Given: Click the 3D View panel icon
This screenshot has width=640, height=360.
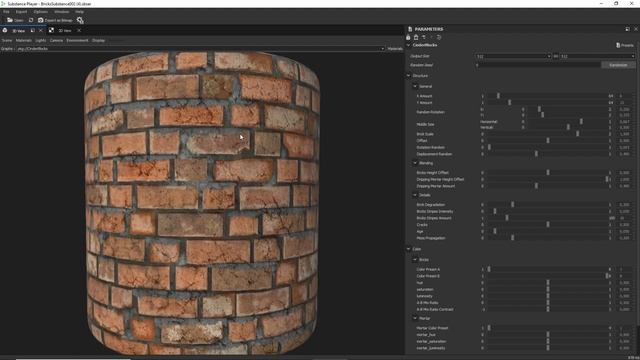Looking at the screenshot, I should tap(5, 30).
